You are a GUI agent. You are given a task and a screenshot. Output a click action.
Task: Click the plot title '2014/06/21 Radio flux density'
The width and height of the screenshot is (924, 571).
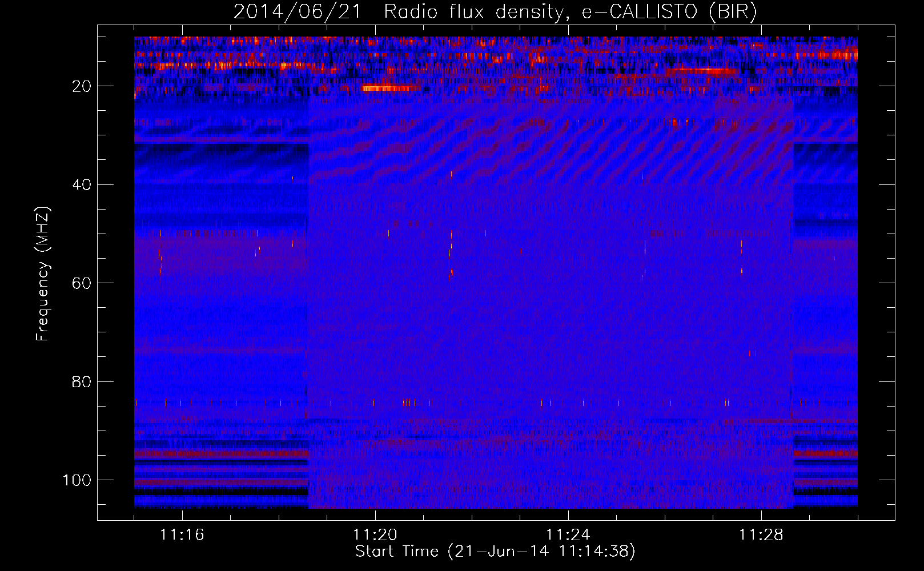click(399, 12)
